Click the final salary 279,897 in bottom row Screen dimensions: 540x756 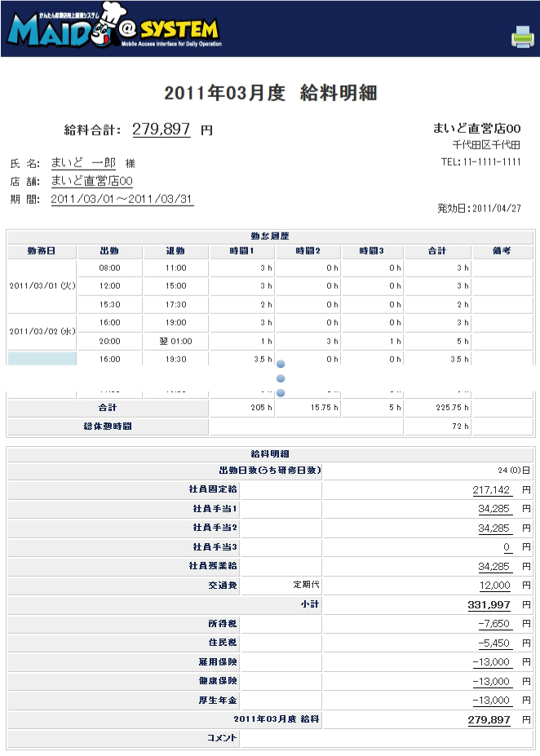point(489,720)
